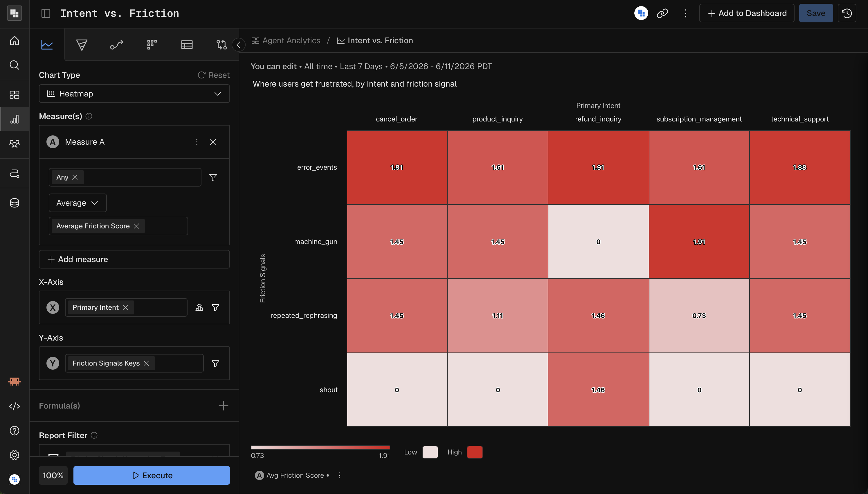Open the Data database icon in sidebar

14,203
